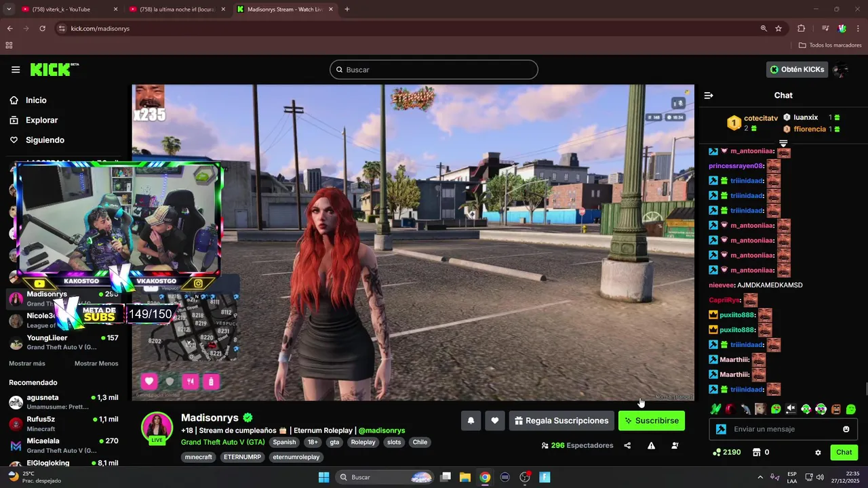868x488 pixels.
Task: Open the Kick hamburger sidebar menu
Action: 16,70
